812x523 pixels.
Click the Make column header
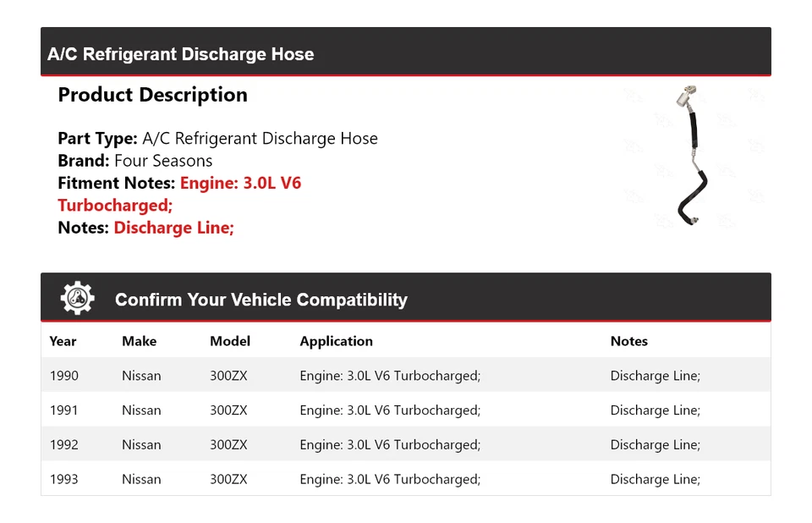pyautogui.click(x=139, y=341)
